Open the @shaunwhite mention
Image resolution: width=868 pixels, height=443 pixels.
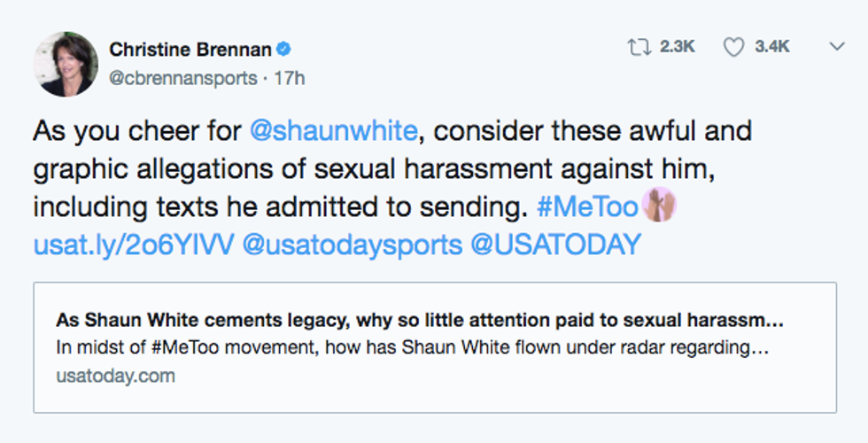(x=333, y=131)
